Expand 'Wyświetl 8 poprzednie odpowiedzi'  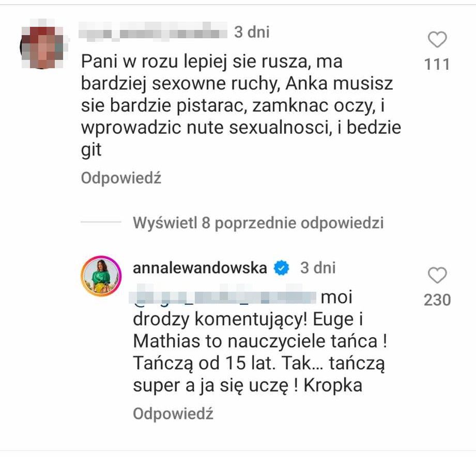(x=258, y=223)
